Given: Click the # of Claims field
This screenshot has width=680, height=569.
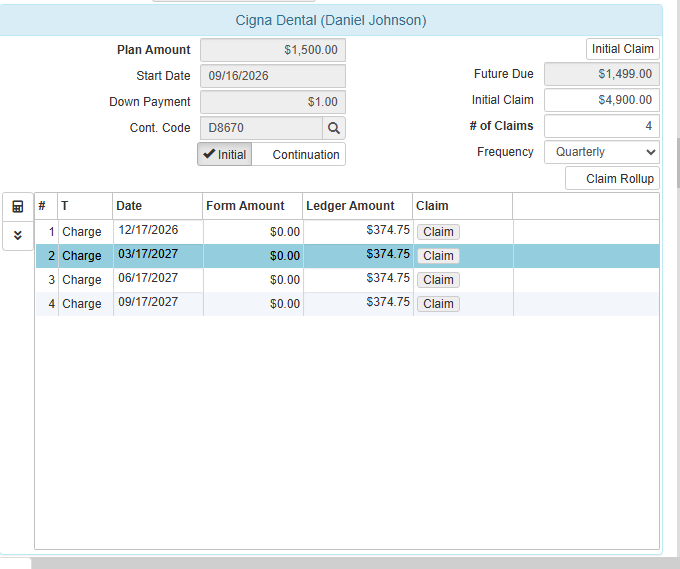Looking at the screenshot, I should (x=602, y=126).
